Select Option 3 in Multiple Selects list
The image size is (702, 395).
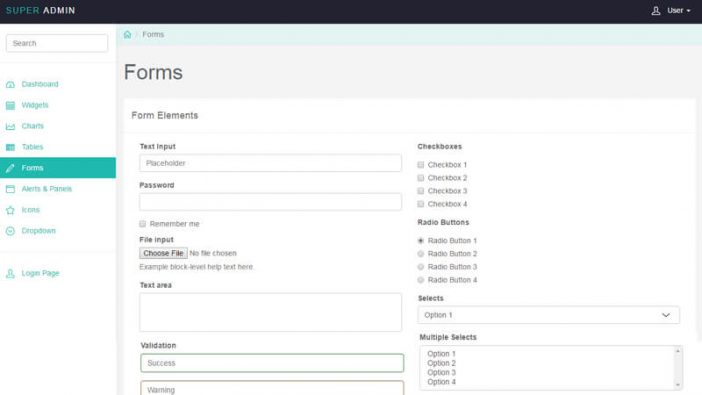point(441,373)
